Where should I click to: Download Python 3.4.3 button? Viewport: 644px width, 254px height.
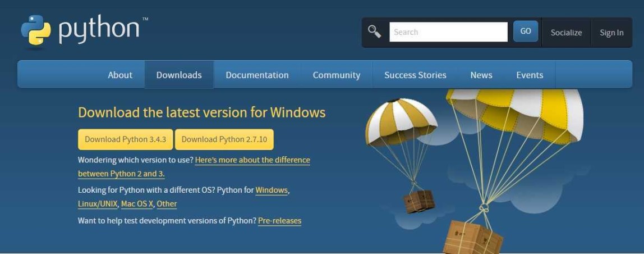(x=125, y=139)
